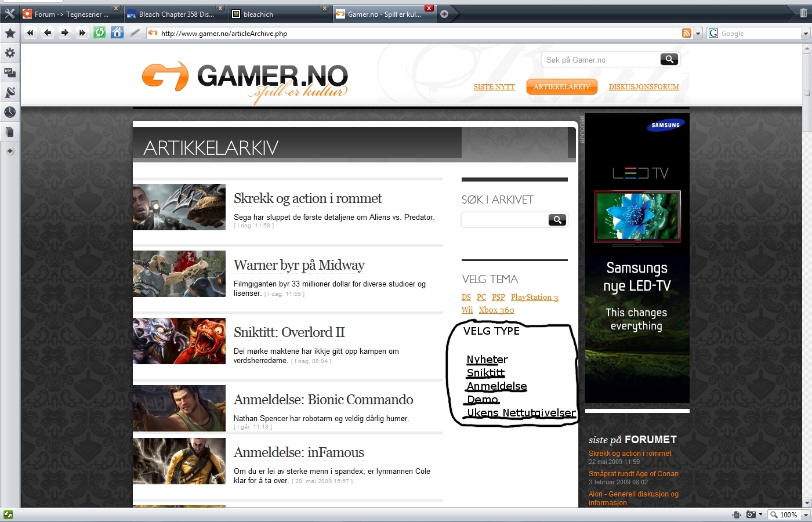This screenshot has height=522, width=812.
Task: Open the zoom 100% dropdown
Action: 806,515
